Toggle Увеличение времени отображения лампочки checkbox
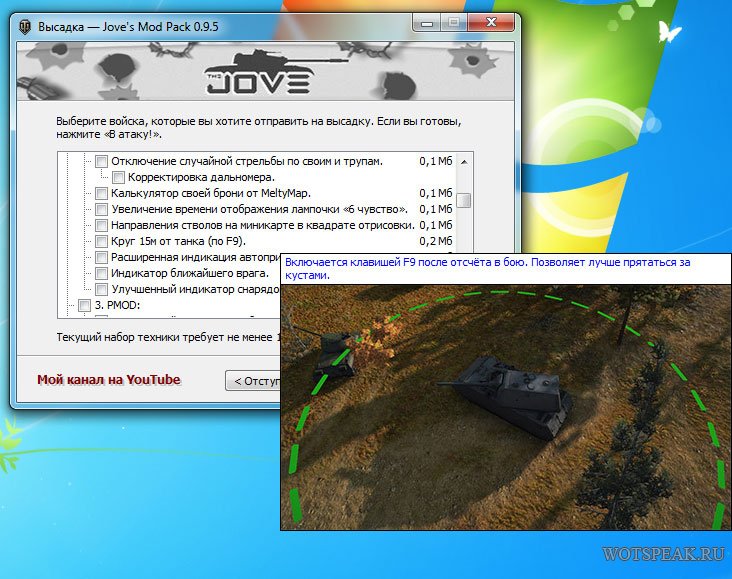This screenshot has width=732, height=579. [101, 209]
